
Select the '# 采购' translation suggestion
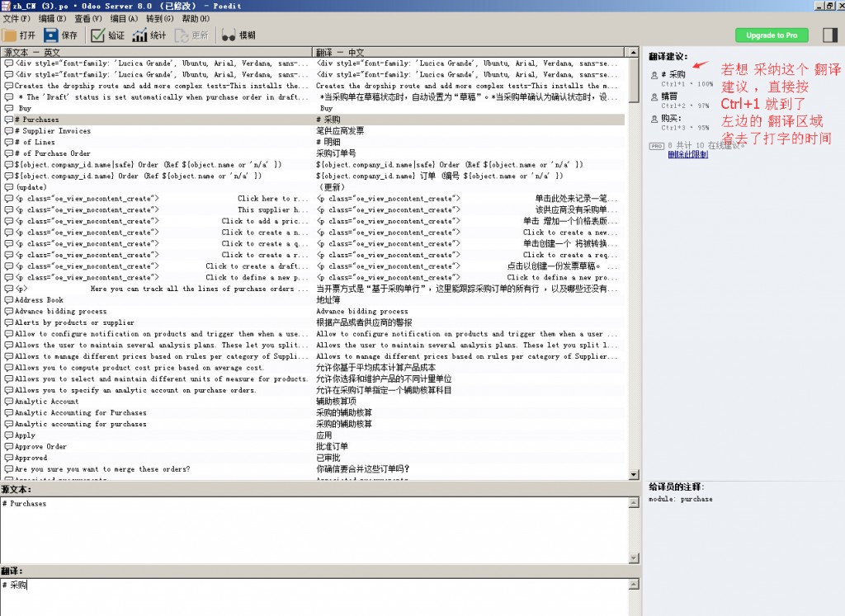point(677,74)
